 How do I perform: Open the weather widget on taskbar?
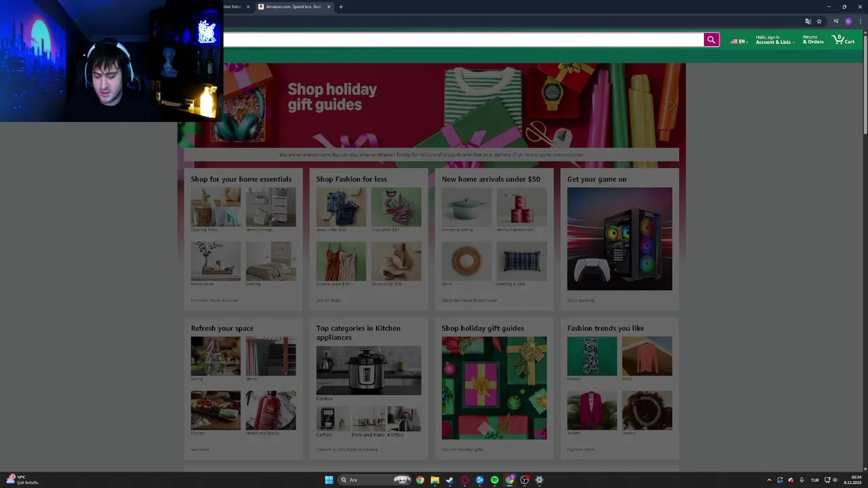(22, 480)
